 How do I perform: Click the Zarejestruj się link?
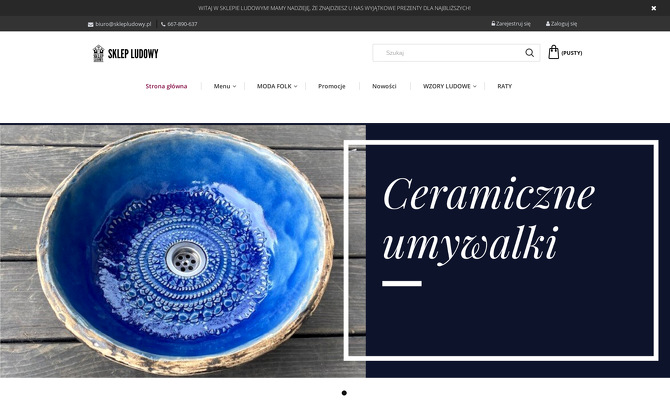tap(513, 24)
